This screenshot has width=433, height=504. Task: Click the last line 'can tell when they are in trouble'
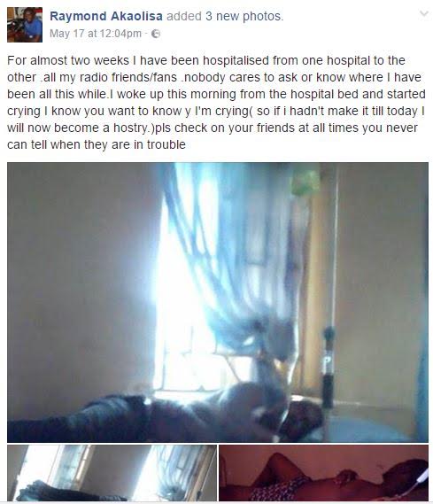click(x=97, y=144)
